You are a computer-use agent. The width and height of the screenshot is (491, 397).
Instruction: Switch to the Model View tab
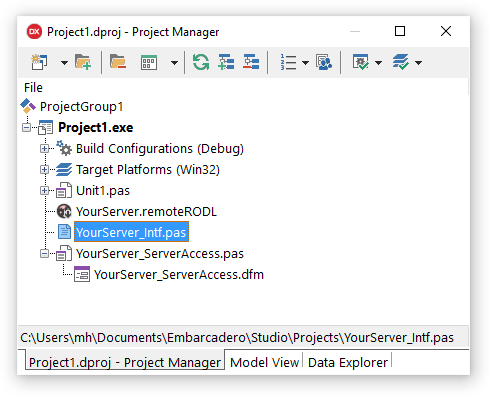click(264, 362)
